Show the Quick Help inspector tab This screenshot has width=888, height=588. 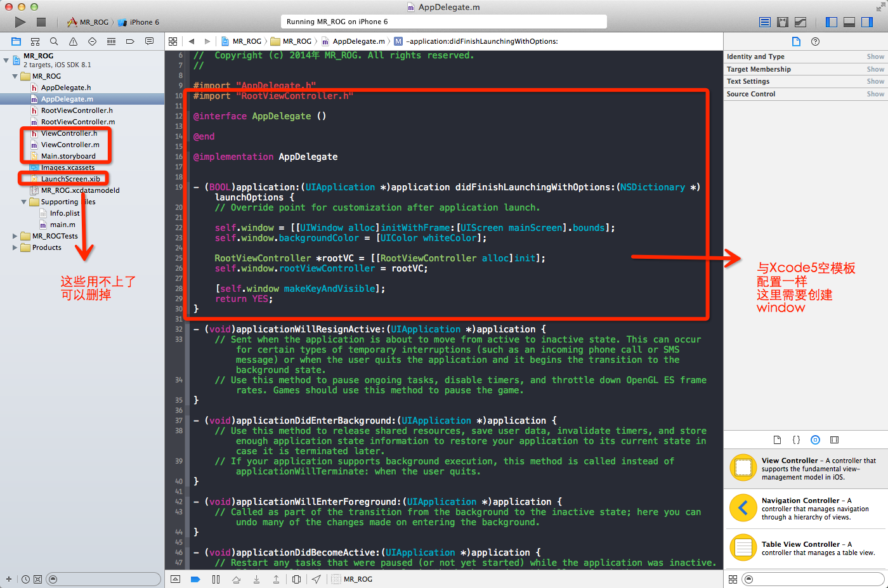(x=815, y=41)
